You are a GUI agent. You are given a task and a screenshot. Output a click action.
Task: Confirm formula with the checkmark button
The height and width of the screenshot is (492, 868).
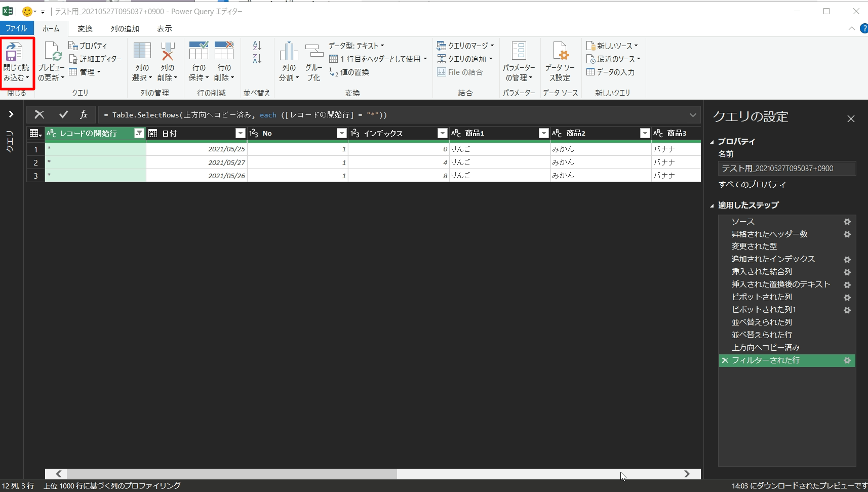click(63, 115)
